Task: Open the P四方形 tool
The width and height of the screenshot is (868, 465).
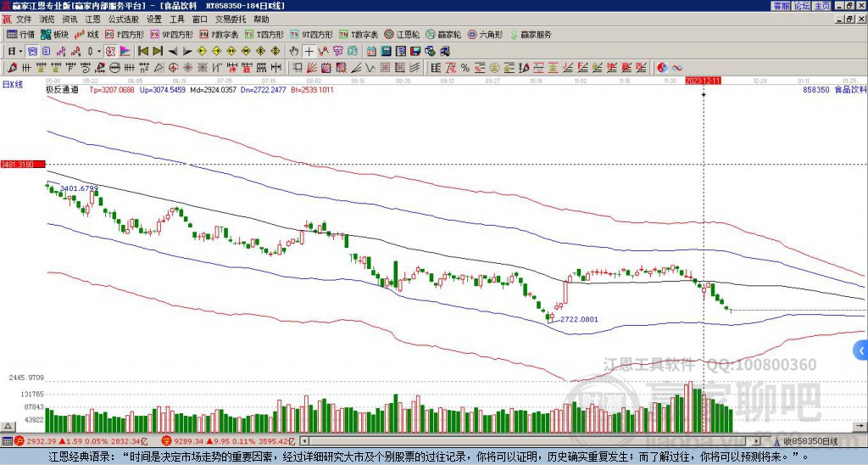Action: coord(125,35)
